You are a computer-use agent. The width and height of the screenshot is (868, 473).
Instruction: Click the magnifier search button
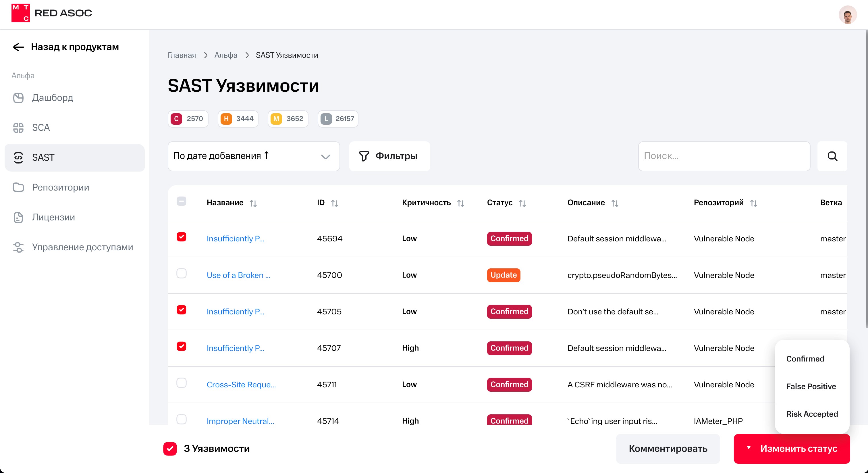(832, 156)
